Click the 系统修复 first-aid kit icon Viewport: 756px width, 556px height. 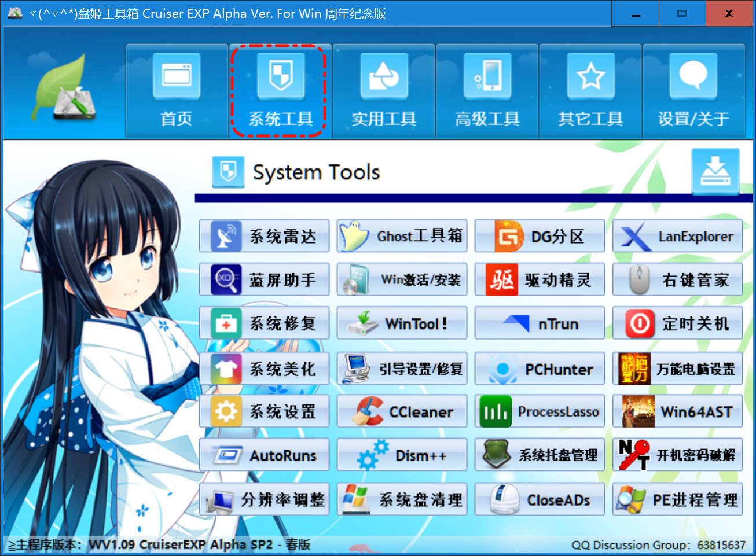tap(226, 323)
